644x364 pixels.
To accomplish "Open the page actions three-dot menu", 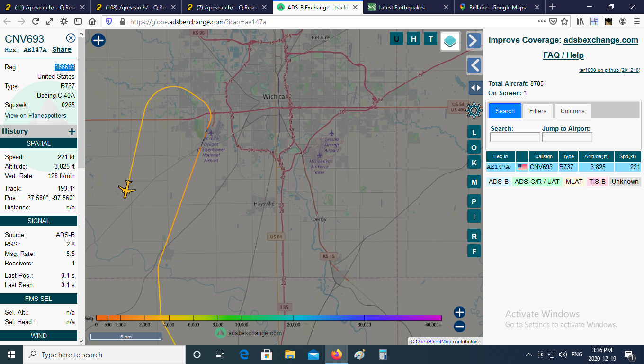I will (542, 21).
